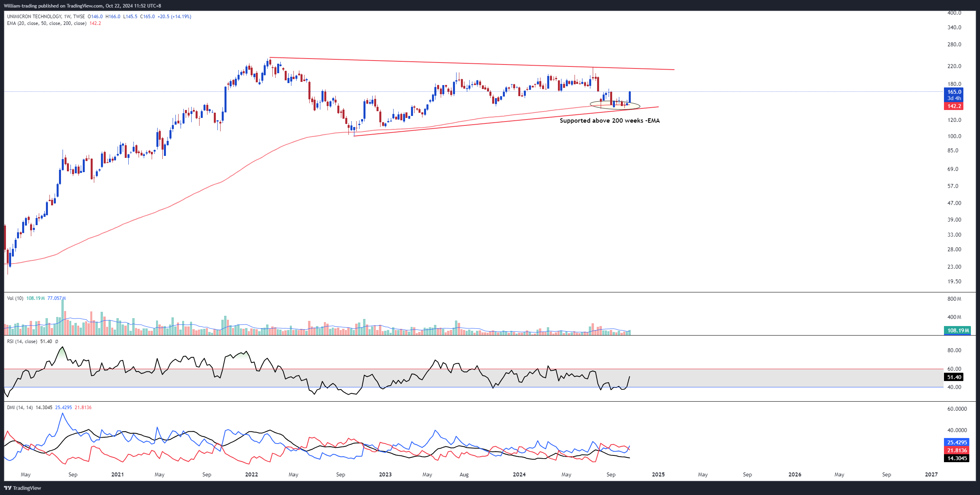Select the EMA (20, close, 50...) legend
Image resolution: width=980 pixels, height=495 pixels.
[47, 23]
